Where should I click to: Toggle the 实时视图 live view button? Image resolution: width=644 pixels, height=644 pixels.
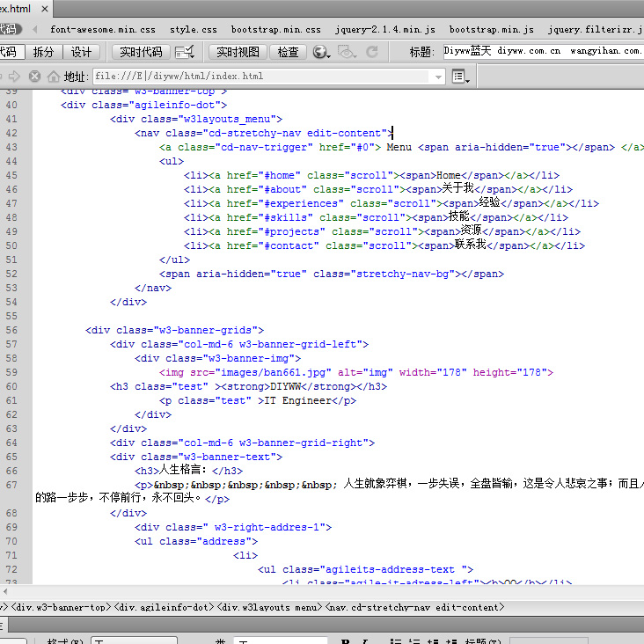[238, 52]
